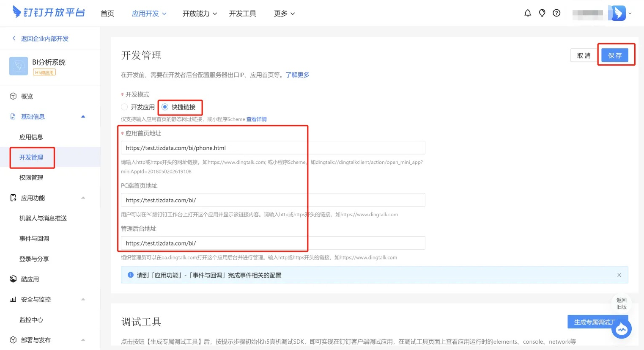Go to 事件与回调 sidebar item
Image resolution: width=644 pixels, height=350 pixels.
(x=34, y=239)
